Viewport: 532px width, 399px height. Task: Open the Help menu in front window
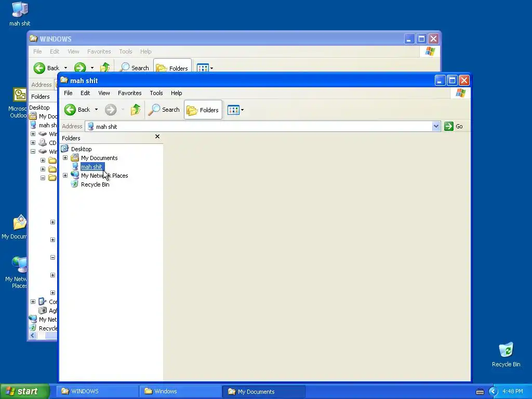(x=176, y=93)
